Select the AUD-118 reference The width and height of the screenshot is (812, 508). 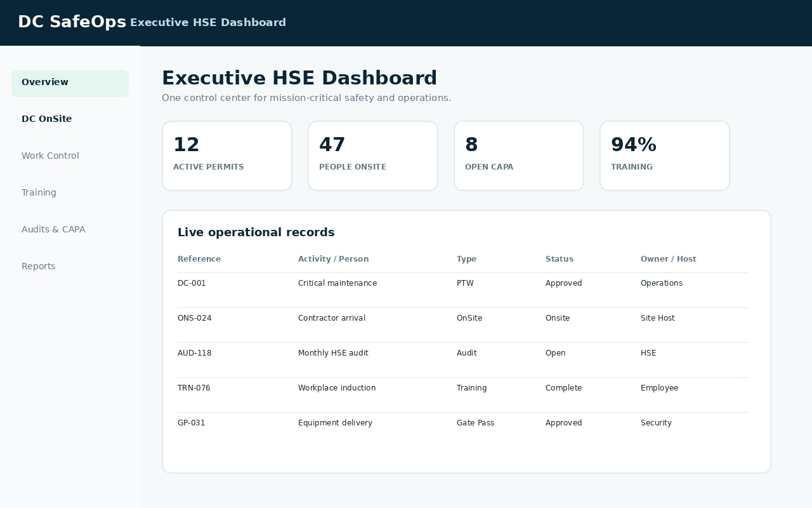pyautogui.click(x=195, y=353)
